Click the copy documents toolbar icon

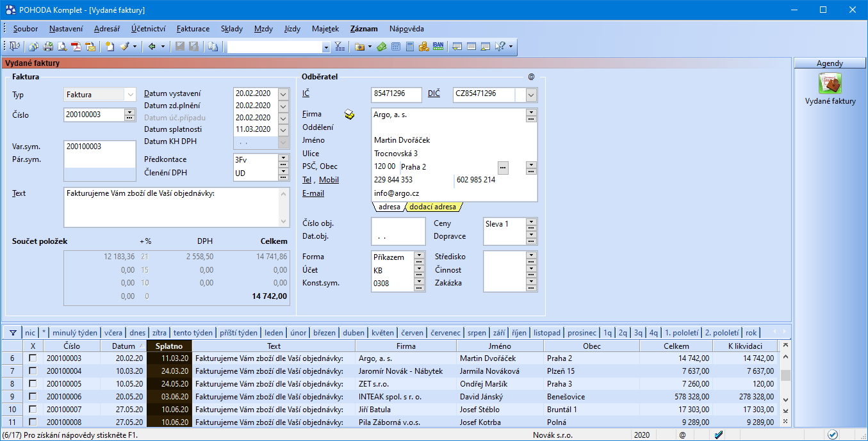[x=213, y=47]
